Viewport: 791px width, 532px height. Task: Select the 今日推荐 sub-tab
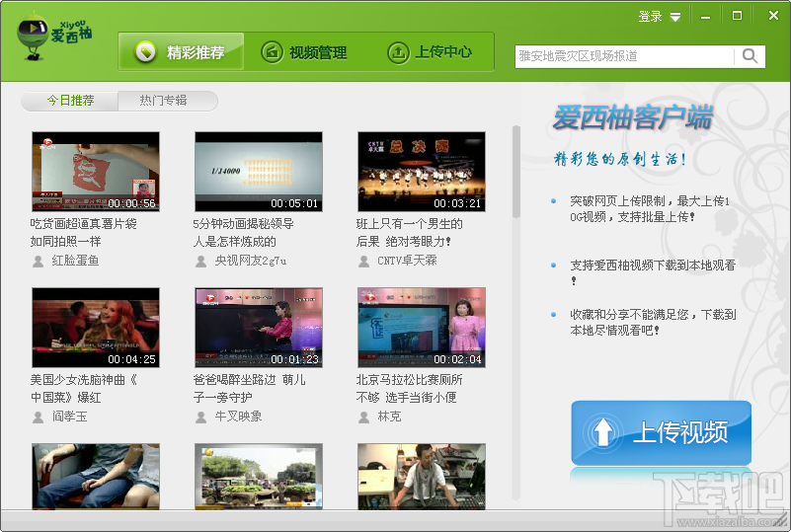coord(69,101)
